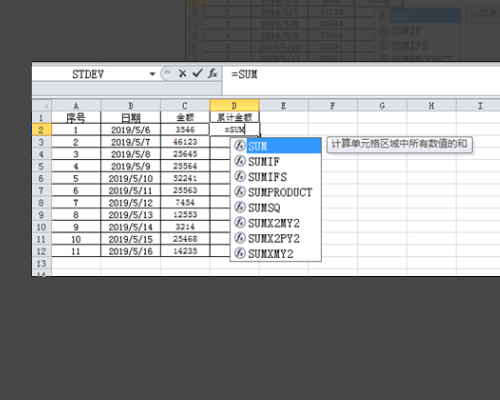
Task: Click amount cell 3214
Action: 185,227
